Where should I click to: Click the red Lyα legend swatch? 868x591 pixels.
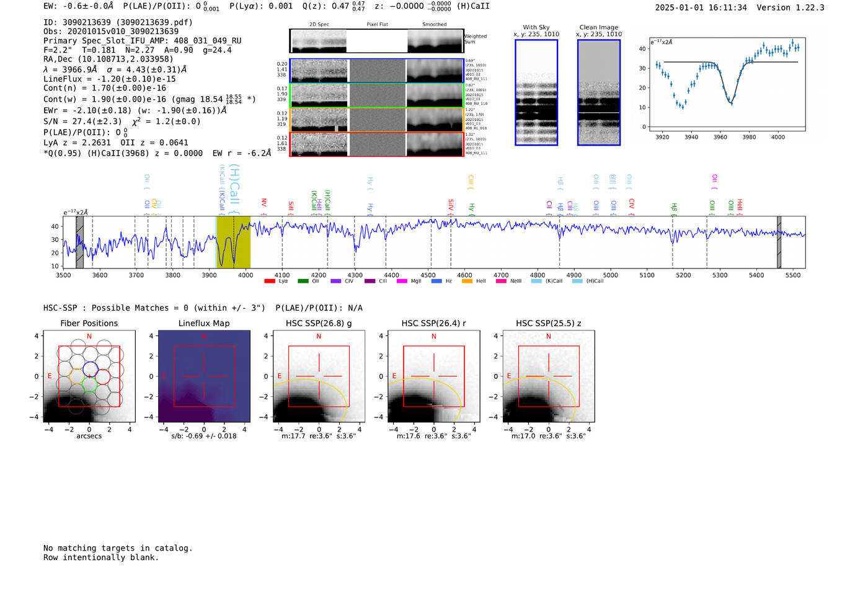[x=270, y=281]
